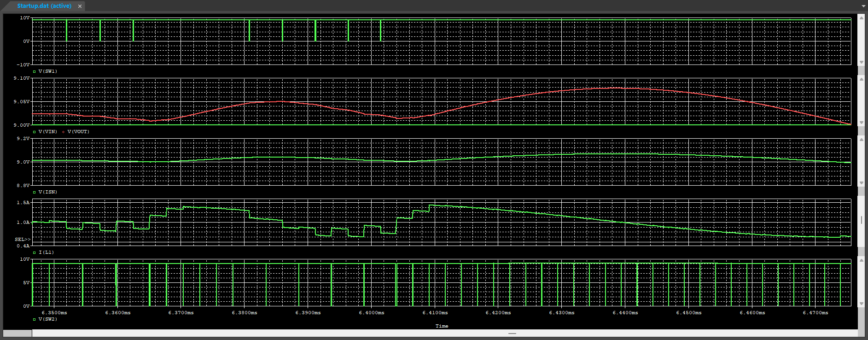Close the Startup.dat tab
This screenshot has height=340, width=868.
pos(80,6)
